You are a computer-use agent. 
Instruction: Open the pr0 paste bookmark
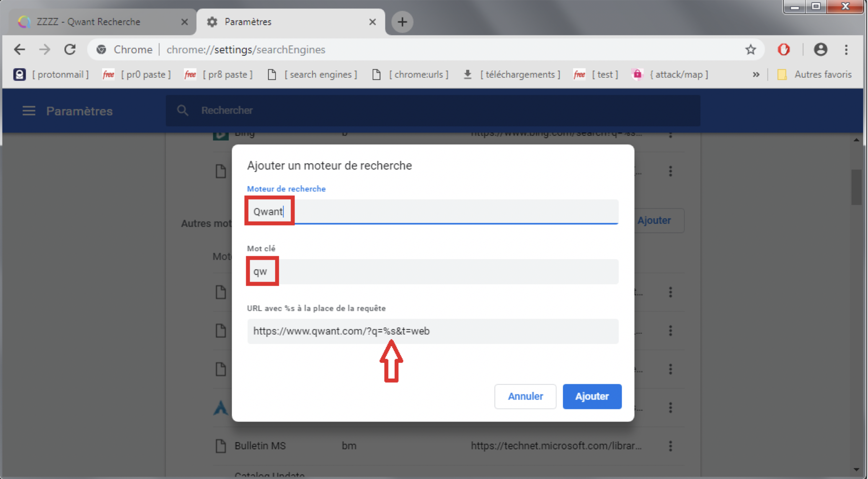[x=137, y=75]
